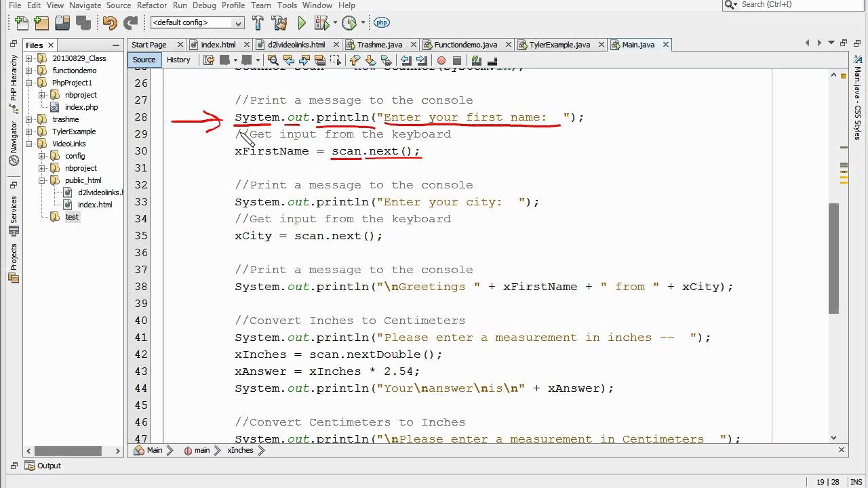The height and width of the screenshot is (488, 868).
Task: Click the blue php toolbar icon
Action: [x=381, y=23]
